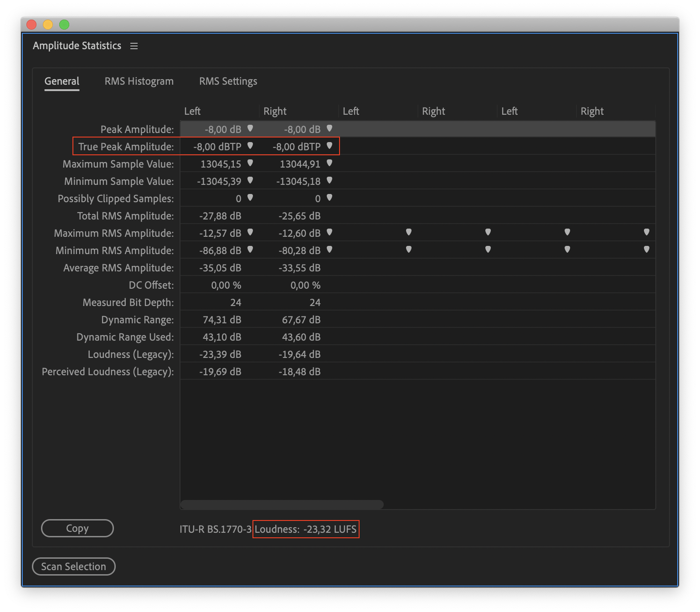Click marker next to Right True Peak -8,00 dBTP
Viewport: 700px width, 612px height.
pos(329,146)
